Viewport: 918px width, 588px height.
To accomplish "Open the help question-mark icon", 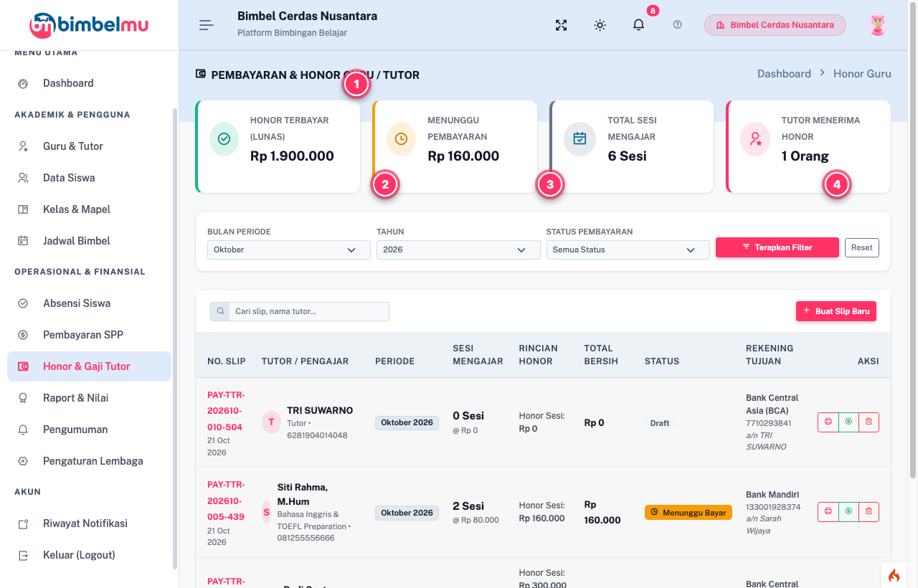I will click(x=678, y=25).
